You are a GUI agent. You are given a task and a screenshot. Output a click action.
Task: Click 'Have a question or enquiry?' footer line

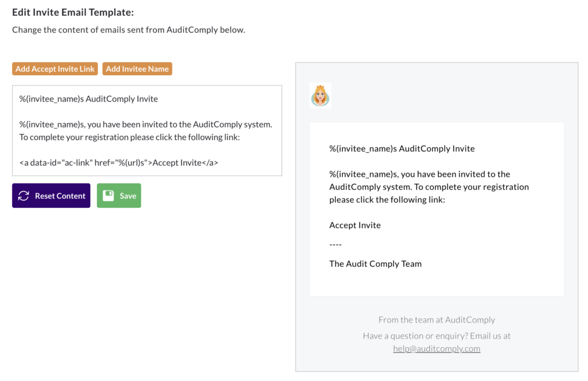[x=436, y=336]
